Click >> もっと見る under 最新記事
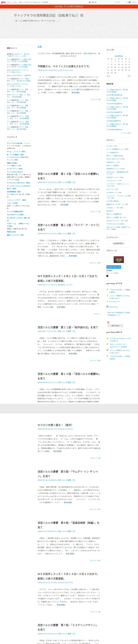 click(126, 133)
